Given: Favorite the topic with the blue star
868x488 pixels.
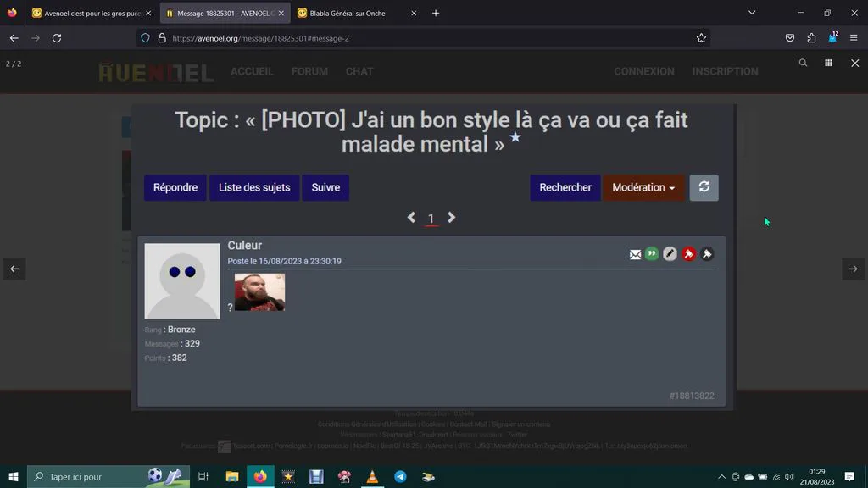Looking at the screenshot, I should point(515,136).
